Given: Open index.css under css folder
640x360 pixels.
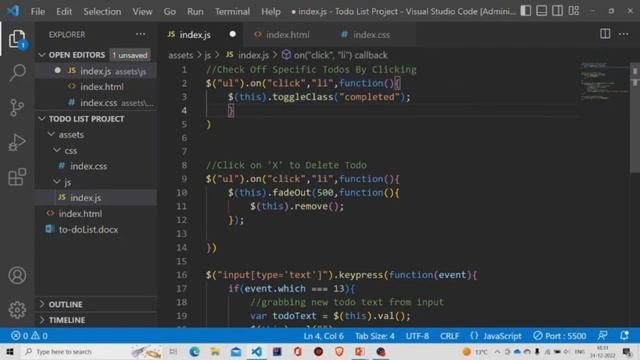Looking at the screenshot, I should click(x=88, y=166).
